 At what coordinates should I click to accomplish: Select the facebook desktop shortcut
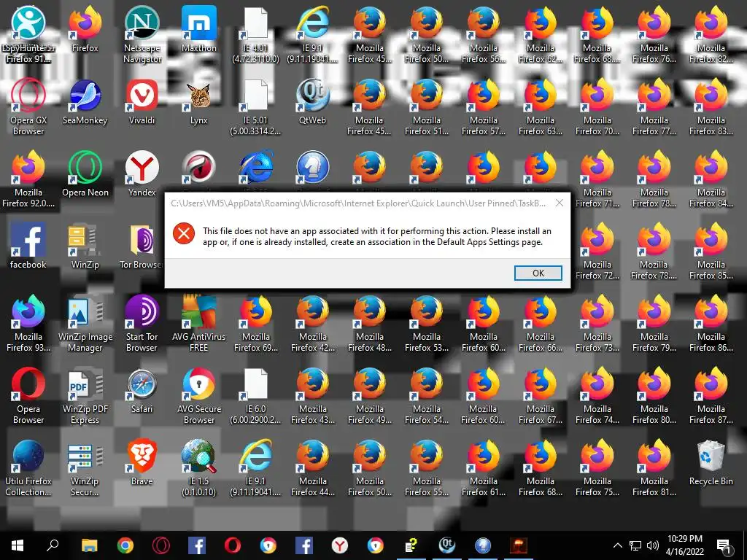[28, 246]
